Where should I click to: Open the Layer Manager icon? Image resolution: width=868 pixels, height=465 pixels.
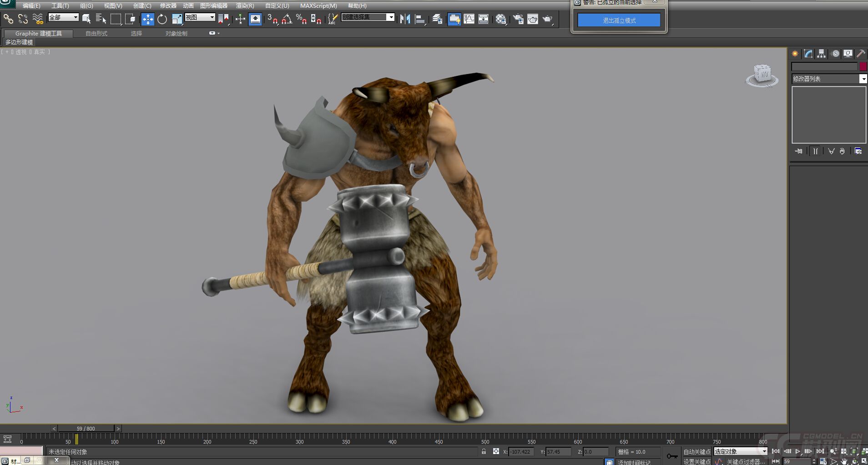437,19
